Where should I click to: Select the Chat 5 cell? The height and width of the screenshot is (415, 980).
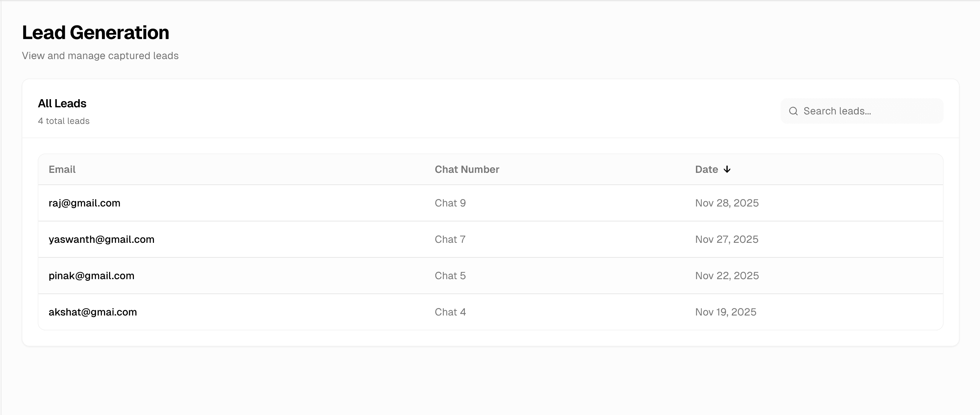pos(450,276)
